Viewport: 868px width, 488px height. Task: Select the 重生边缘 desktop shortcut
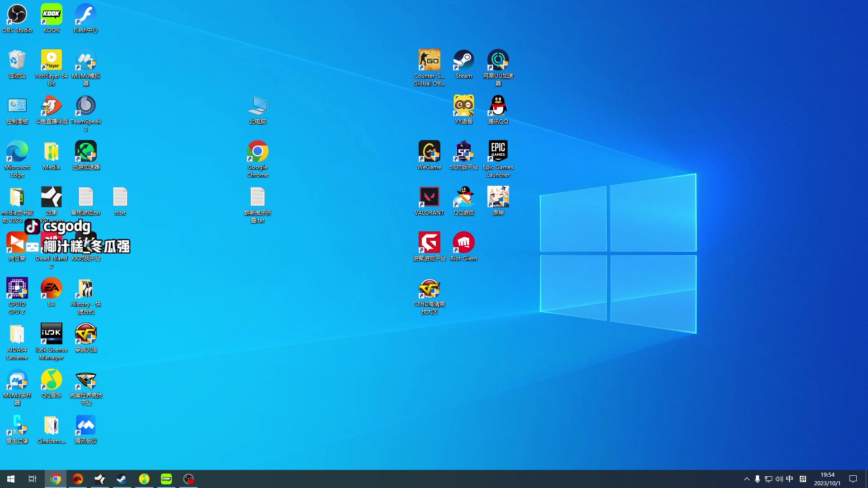17,429
